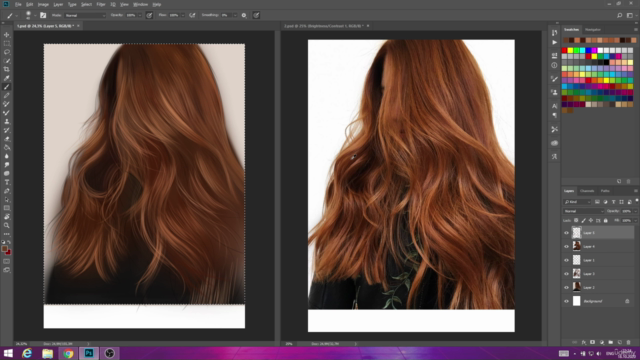Toggle Quick Mask mode
This screenshot has width=640, height=360.
[x=7, y=261]
